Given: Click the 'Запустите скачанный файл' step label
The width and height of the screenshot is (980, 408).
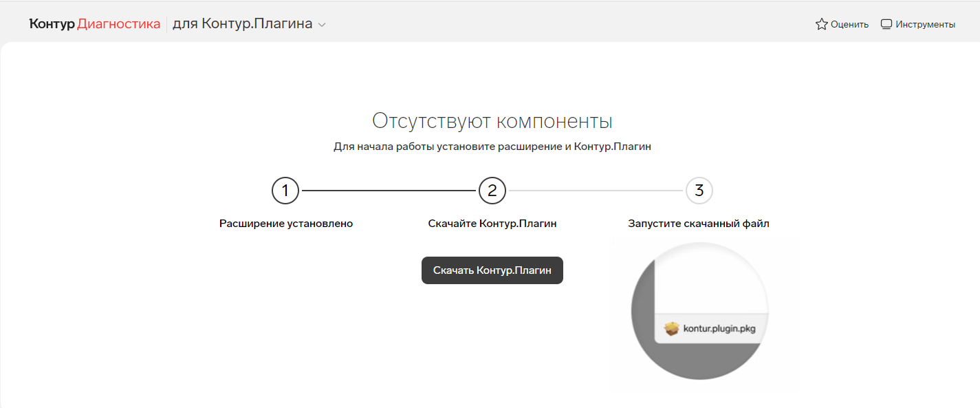Looking at the screenshot, I should [x=699, y=224].
